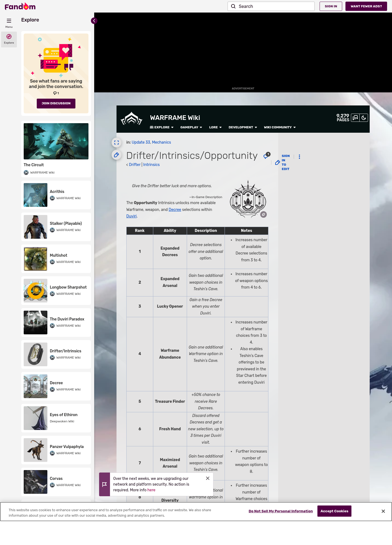Viewport: 392px width, 545px height.
Task: Toggle dark mode with moon icon
Action: click(x=364, y=118)
